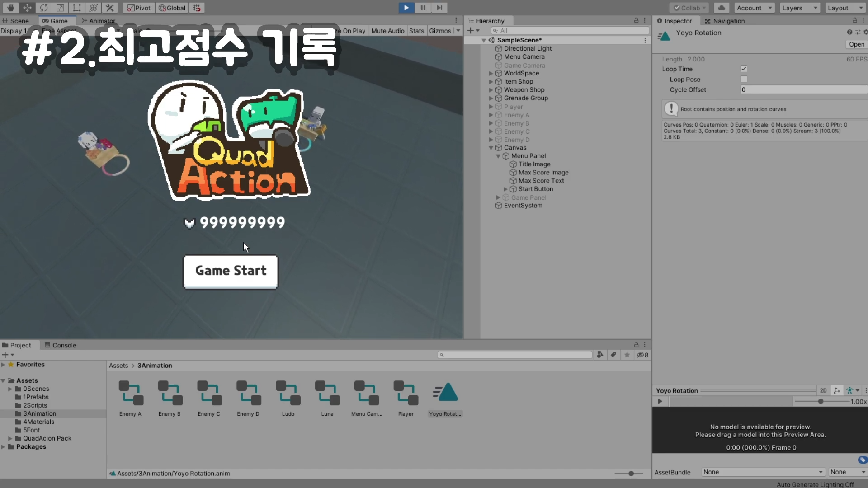This screenshot has height=488, width=868.
Task: Toggle the grid snapping icon
Action: coord(197,8)
